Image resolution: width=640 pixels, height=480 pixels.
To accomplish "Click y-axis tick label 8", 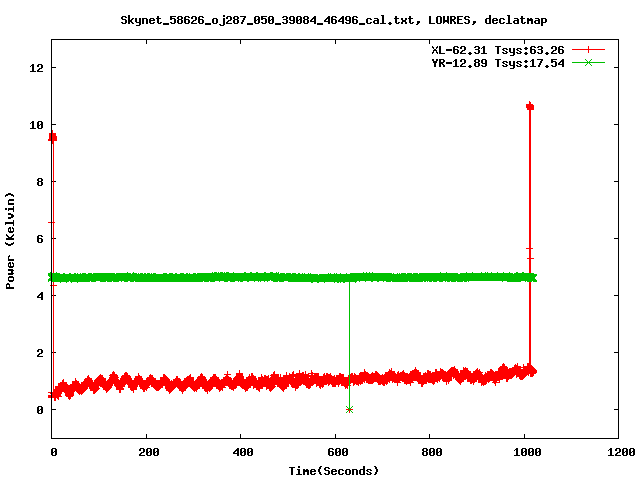I will pyautogui.click(x=40, y=182).
